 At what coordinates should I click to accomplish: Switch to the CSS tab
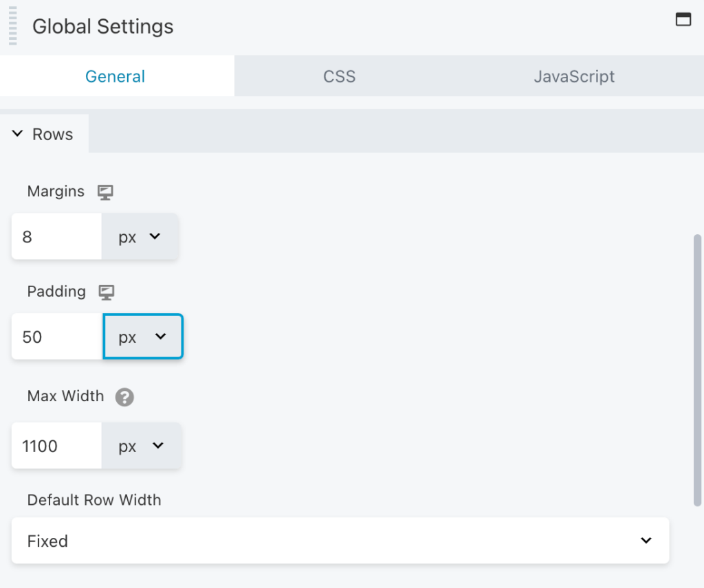339,76
